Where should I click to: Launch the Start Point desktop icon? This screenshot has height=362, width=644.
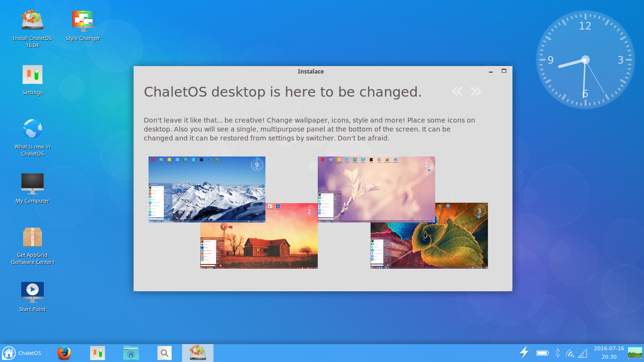point(33,296)
